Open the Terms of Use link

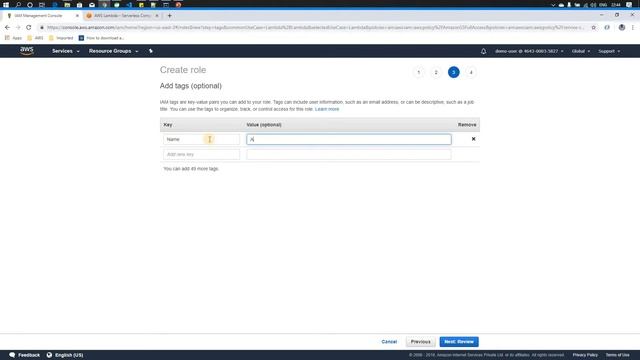[x=617, y=355]
